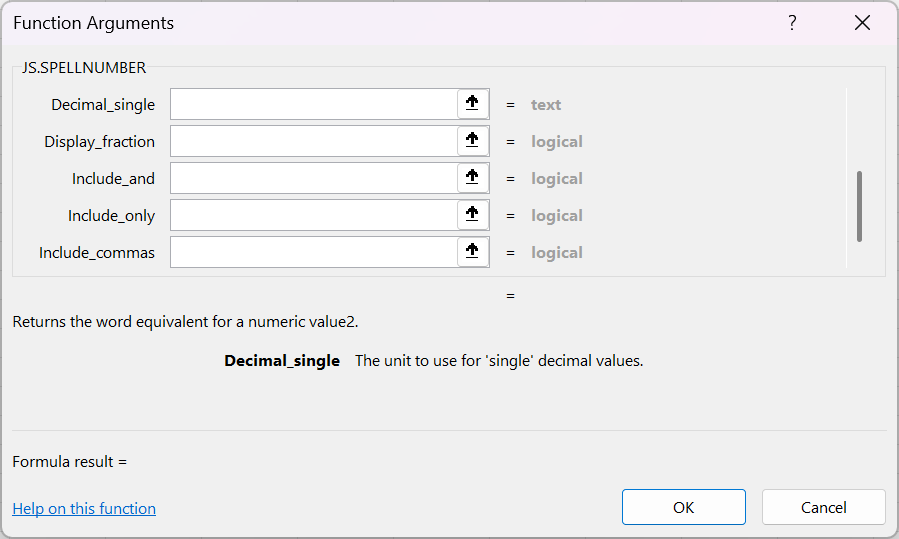Open the Help on this function link
Image resolution: width=899 pixels, height=539 pixels.
point(84,509)
